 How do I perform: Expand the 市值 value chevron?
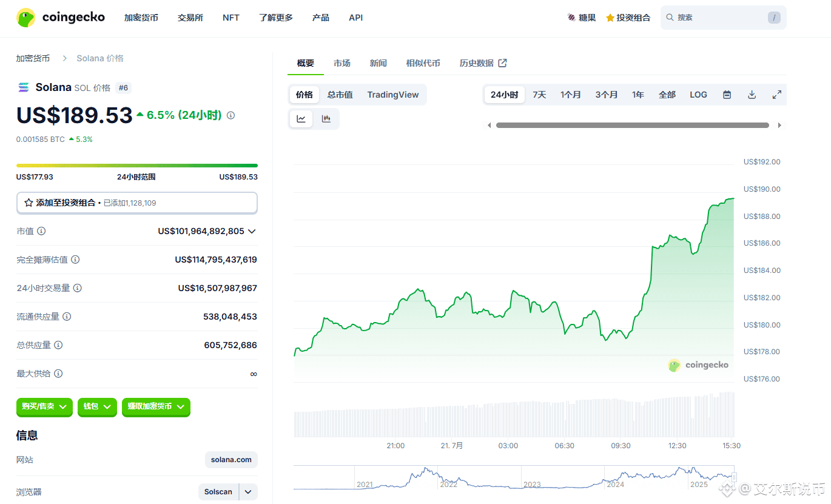pyautogui.click(x=252, y=231)
